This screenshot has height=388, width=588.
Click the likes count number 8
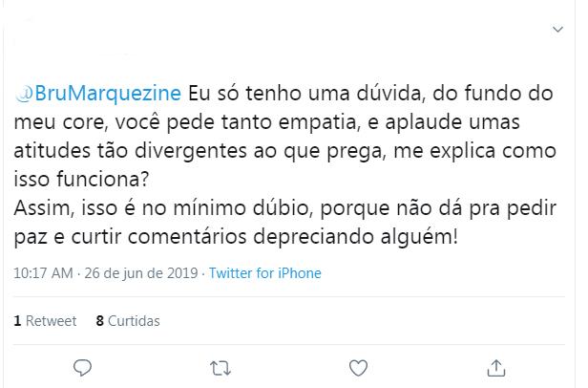[x=100, y=321]
